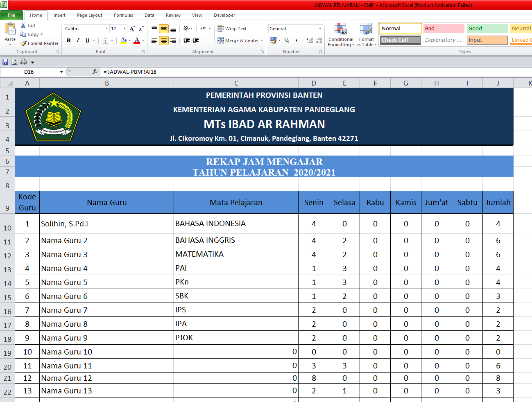Open the General number format dropdown
Screen dimensions: 532x402
(319, 29)
